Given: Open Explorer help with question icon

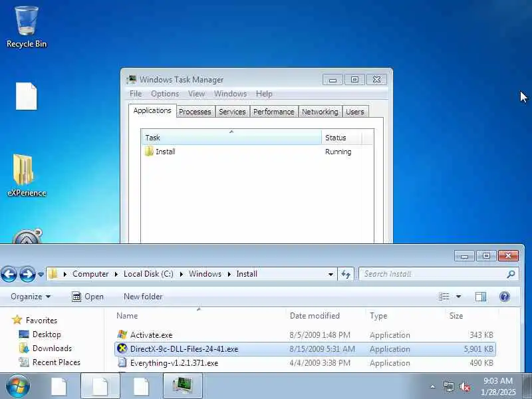Looking at the screenshot, I should pyautogui.click(x=505, y=297).
